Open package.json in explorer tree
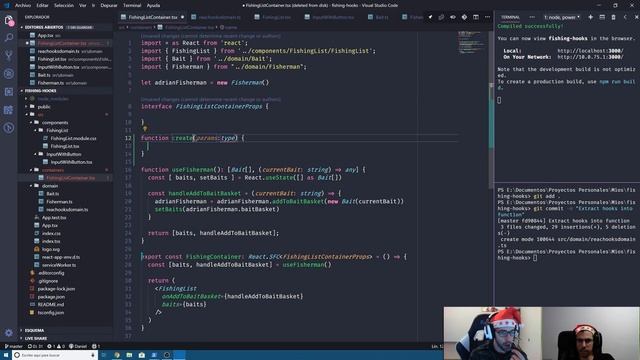This screenshot has width=640, height=360. pos(51,297)
